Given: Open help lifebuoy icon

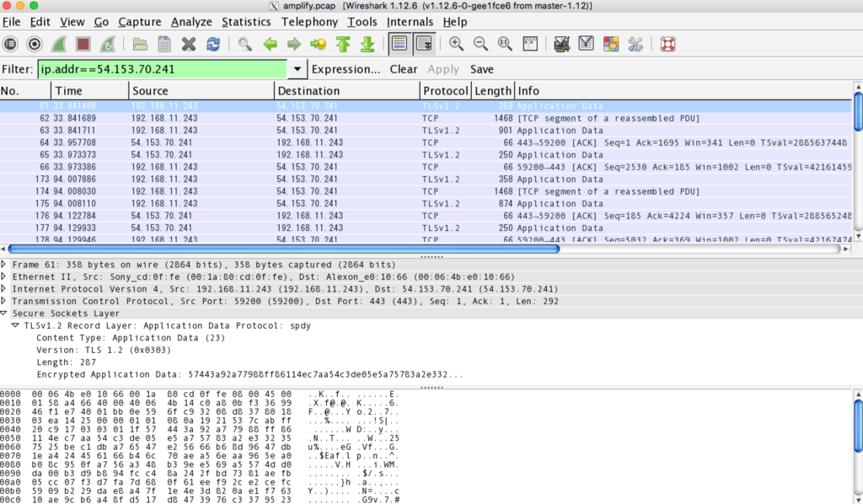Looking at the screenshot, I should pyautogui.click(x=667, y=44).
